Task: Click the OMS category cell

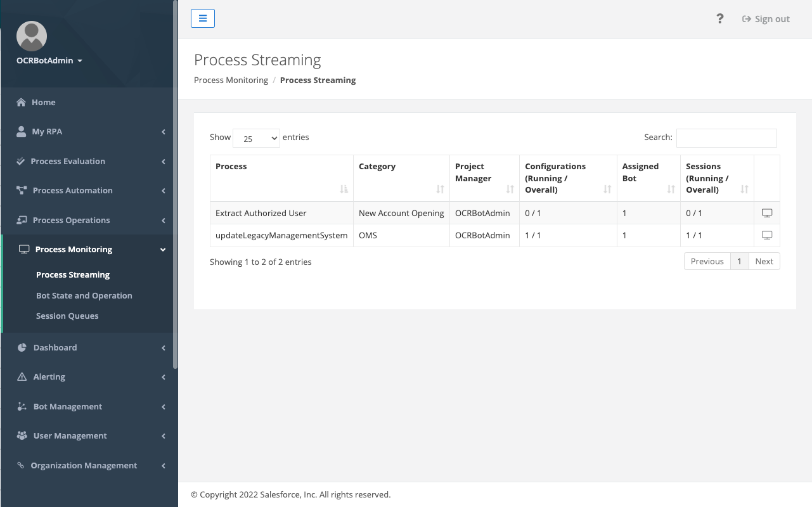Action: point(401,235)
